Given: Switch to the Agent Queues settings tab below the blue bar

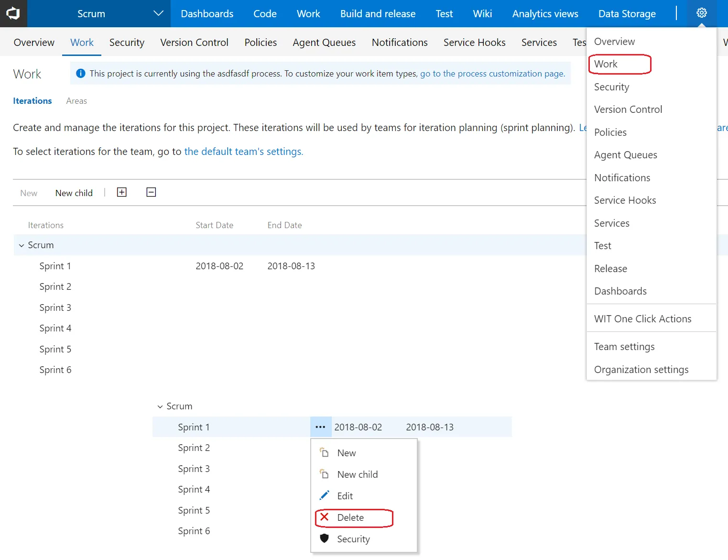Looking at the screenshot, I should [324, 43].
